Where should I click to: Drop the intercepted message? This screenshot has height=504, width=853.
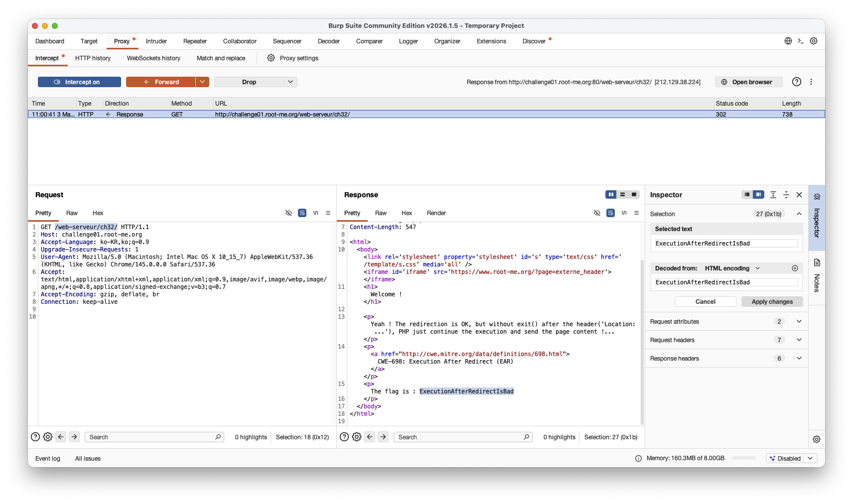(x=249, y=82)
